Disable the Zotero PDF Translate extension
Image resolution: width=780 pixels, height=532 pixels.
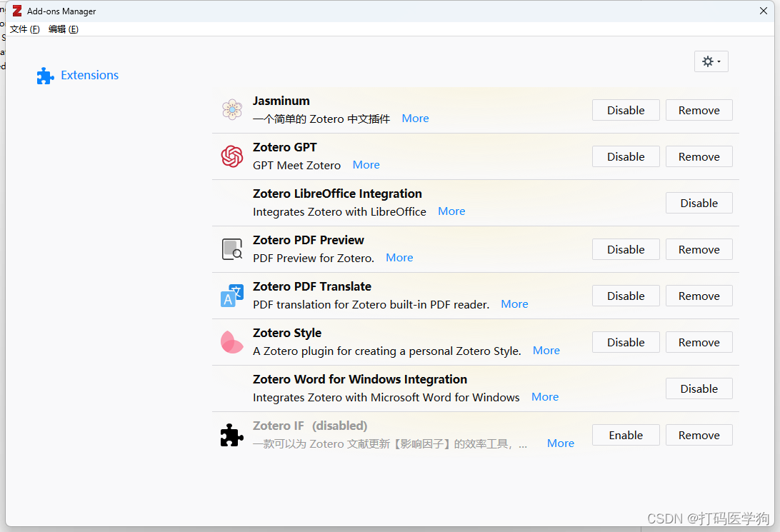(626, 296)
